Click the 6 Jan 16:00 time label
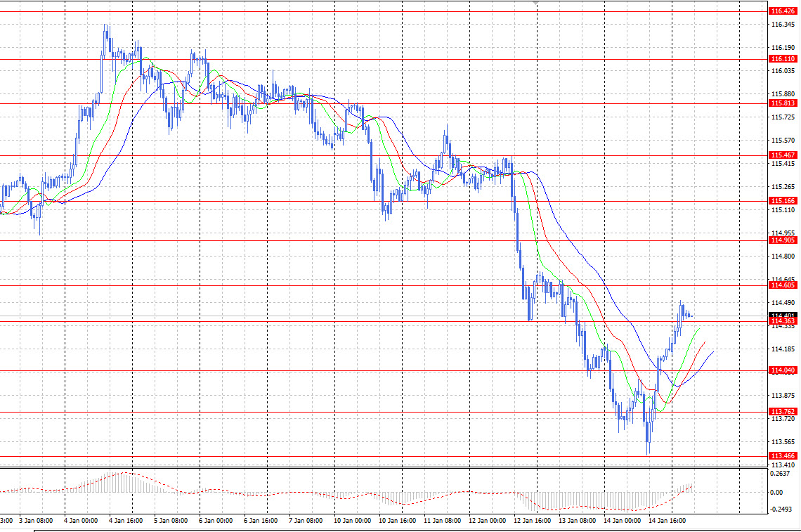This screenshot has height=532, width=801. coord(261,521)
